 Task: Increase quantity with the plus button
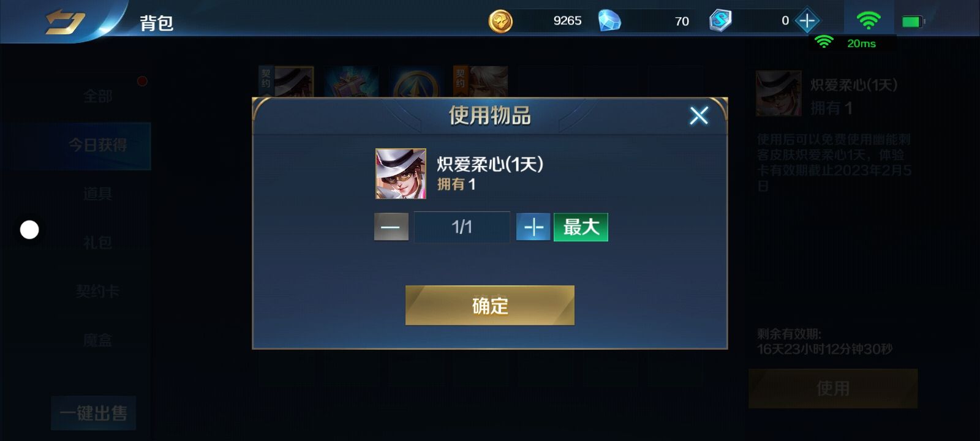[x=533, y=227]
